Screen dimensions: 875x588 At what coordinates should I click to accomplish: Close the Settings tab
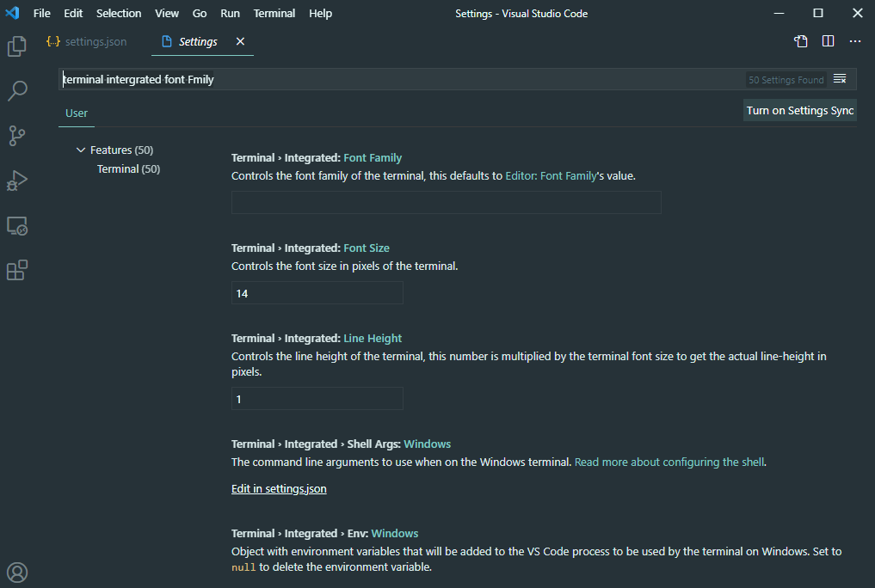(x=240, y=41)
